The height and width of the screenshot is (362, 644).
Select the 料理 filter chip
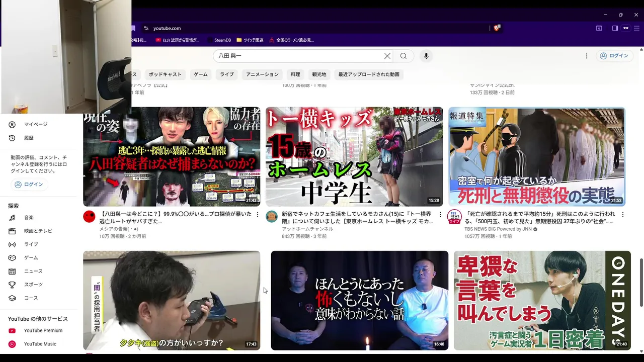coord(295,74)
